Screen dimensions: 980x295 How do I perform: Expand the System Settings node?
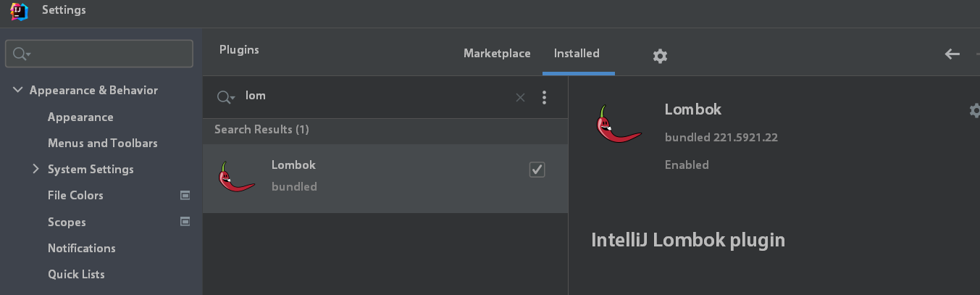(x=35, y=169)
